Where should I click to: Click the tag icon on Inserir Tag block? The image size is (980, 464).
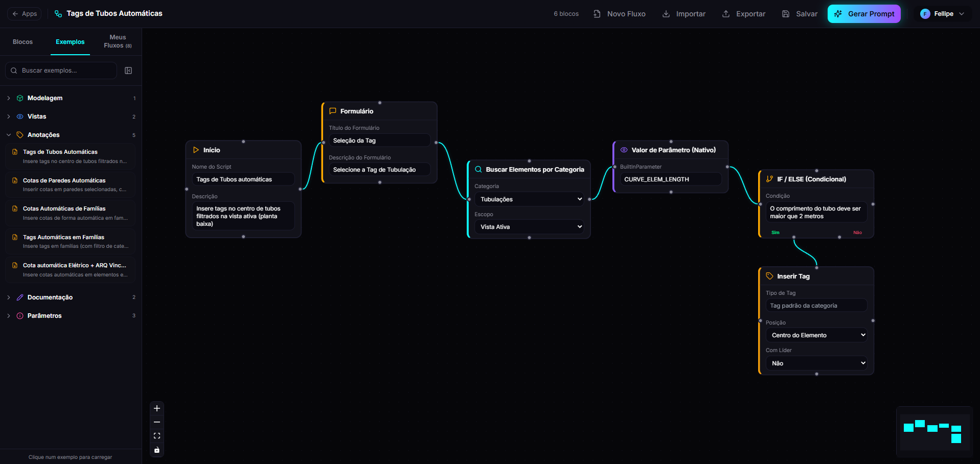(769, 276)
